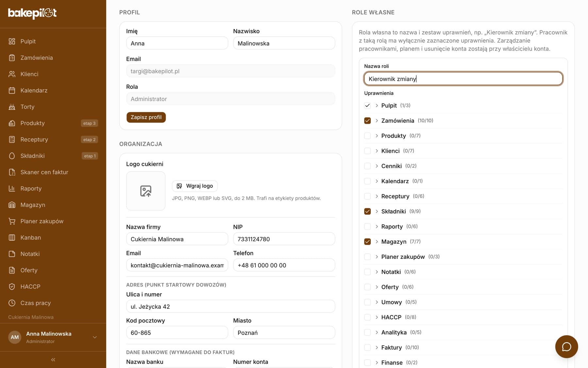This screenshot has width=588, height=368.
Task: Toggle the Pulpit permissions checkbox
Action: 367,105
